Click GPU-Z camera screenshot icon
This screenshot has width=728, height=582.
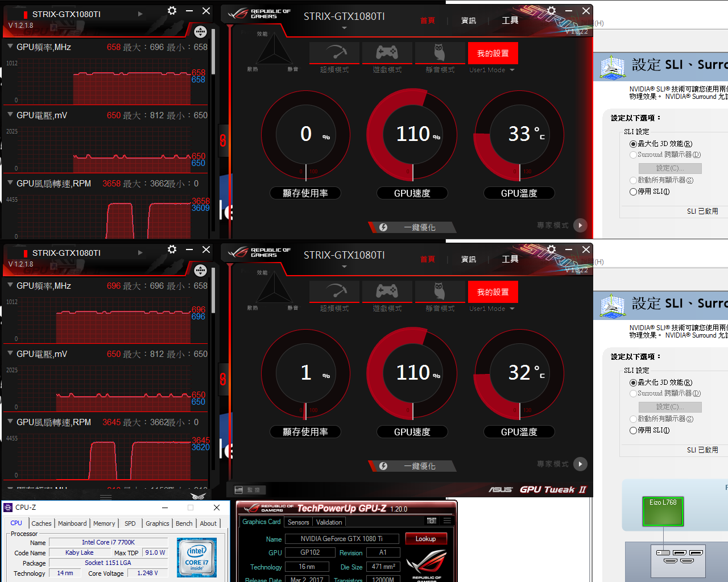[x=432, y=520]
